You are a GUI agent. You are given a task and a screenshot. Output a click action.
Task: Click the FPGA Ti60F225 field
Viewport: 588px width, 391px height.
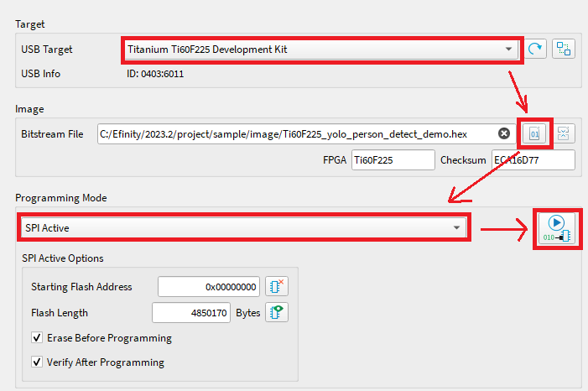tap(393, 160)
